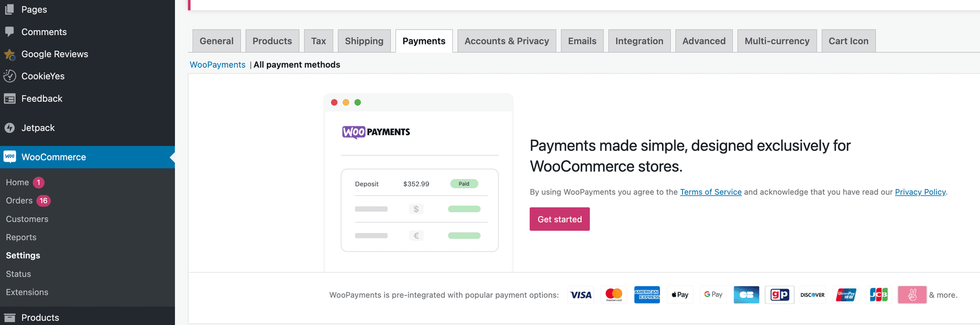Image resolution: width=980 pixels, height=325 pixels.
Task: Click the JCB payment icon
Action: (x=879, y=294)
